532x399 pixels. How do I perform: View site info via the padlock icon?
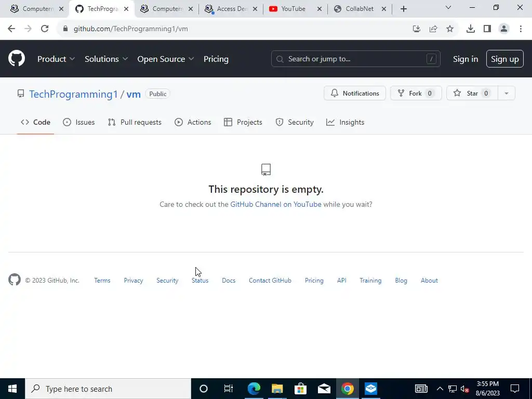(x=65, y=29)
